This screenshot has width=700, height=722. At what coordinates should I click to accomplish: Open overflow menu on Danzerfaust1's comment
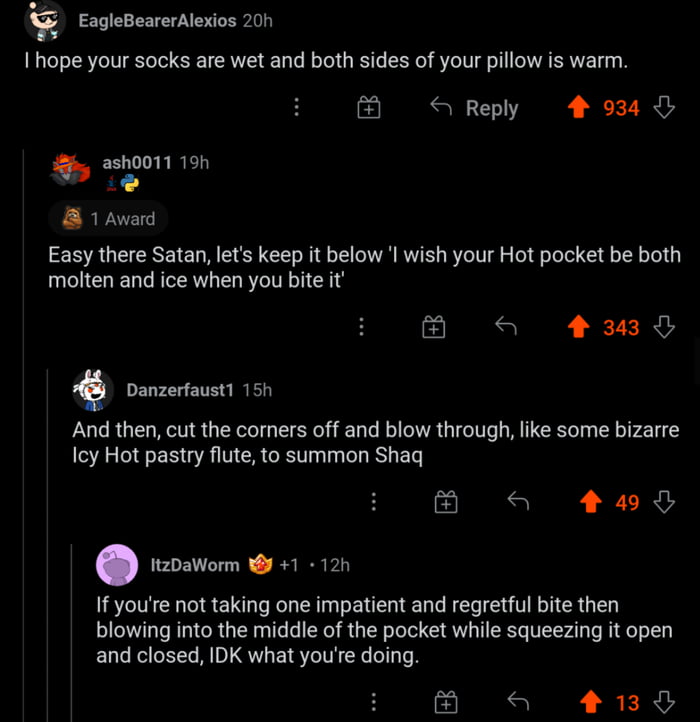(373, 502)
